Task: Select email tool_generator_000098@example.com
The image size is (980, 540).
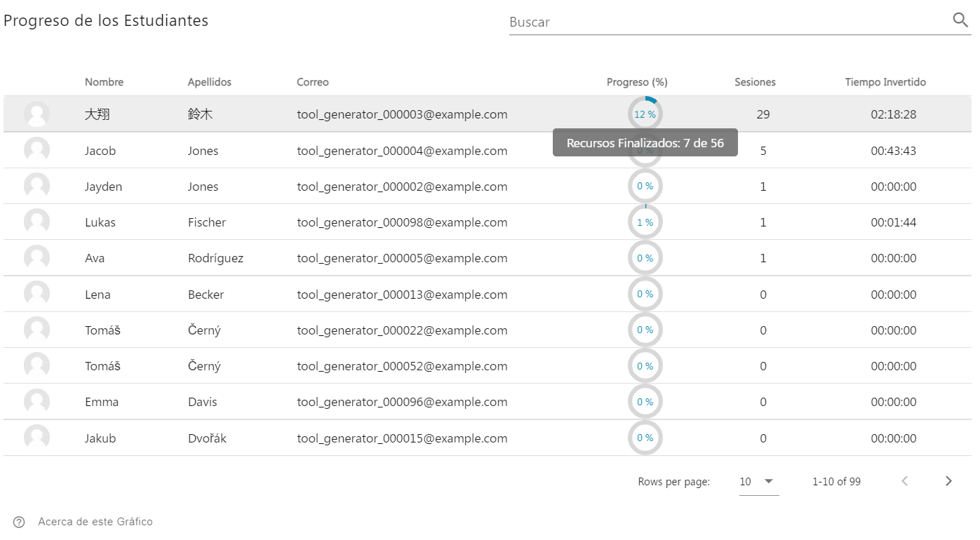Action: [402, 222]
